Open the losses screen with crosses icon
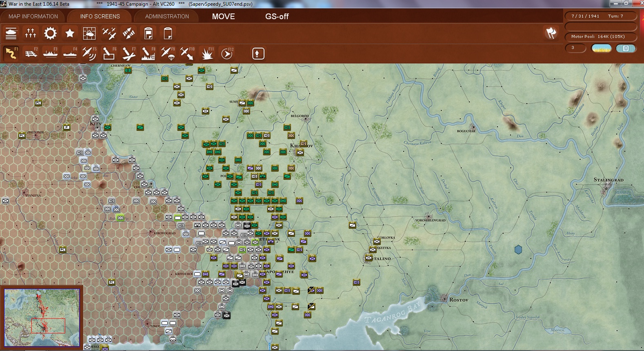 click(x=31, y=33)
